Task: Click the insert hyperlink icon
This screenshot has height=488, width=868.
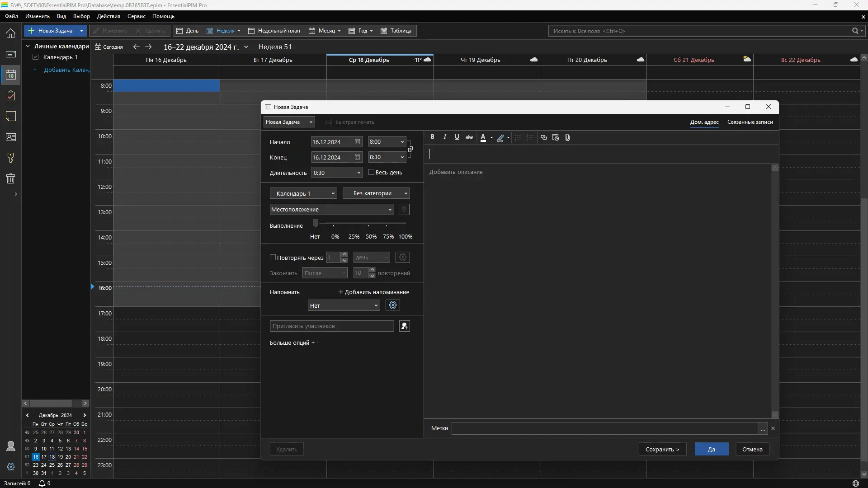Action: click(x=543, y=137)
